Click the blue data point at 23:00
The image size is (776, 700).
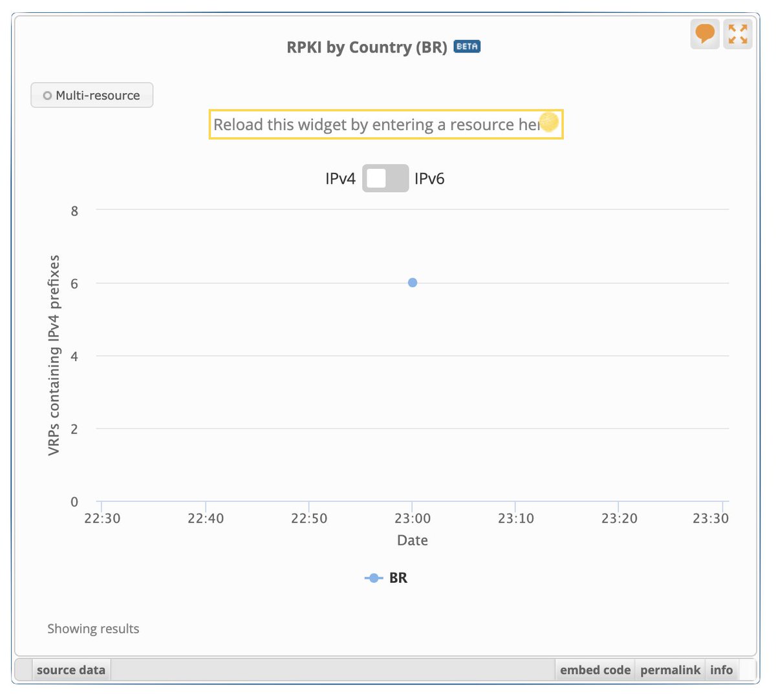(412, 282)
